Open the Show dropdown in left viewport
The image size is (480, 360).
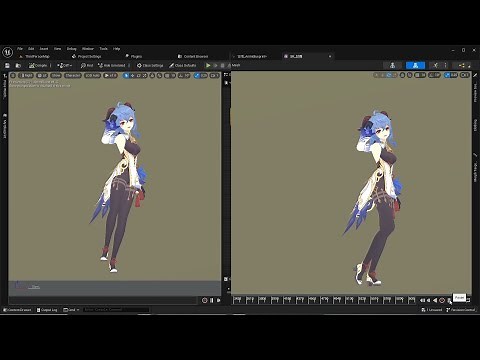tap(56, 76)
